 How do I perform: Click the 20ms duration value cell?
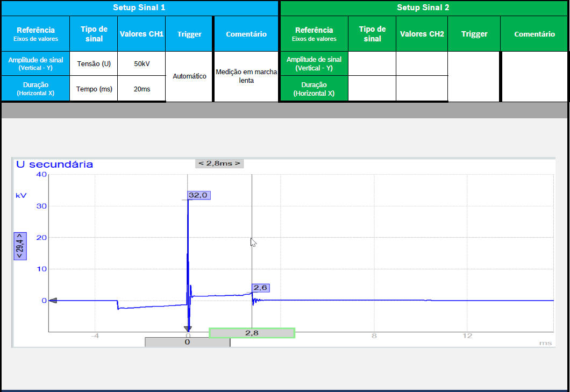click(x=141, y=89)
